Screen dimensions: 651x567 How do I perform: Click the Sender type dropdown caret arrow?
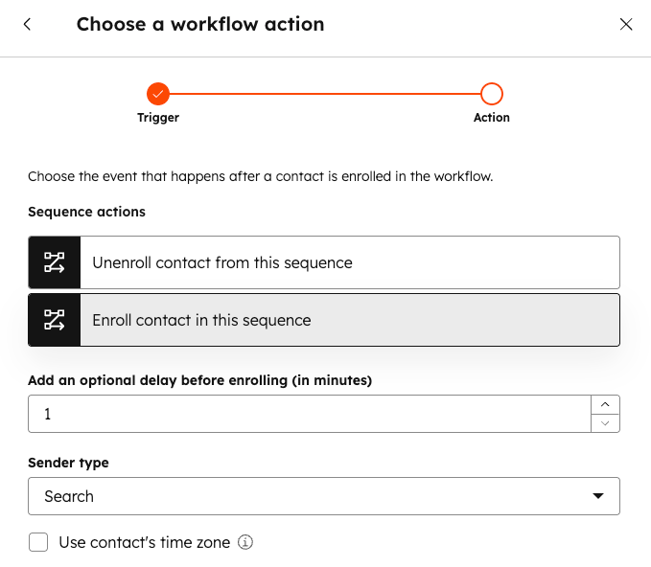(598, 496)
